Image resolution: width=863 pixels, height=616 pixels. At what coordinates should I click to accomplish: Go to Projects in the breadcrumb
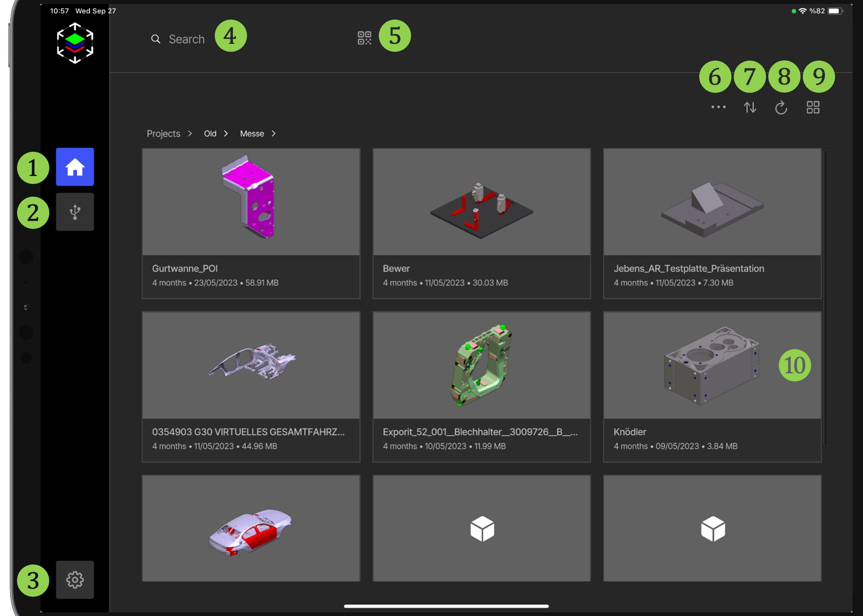(x=164, y=133)
